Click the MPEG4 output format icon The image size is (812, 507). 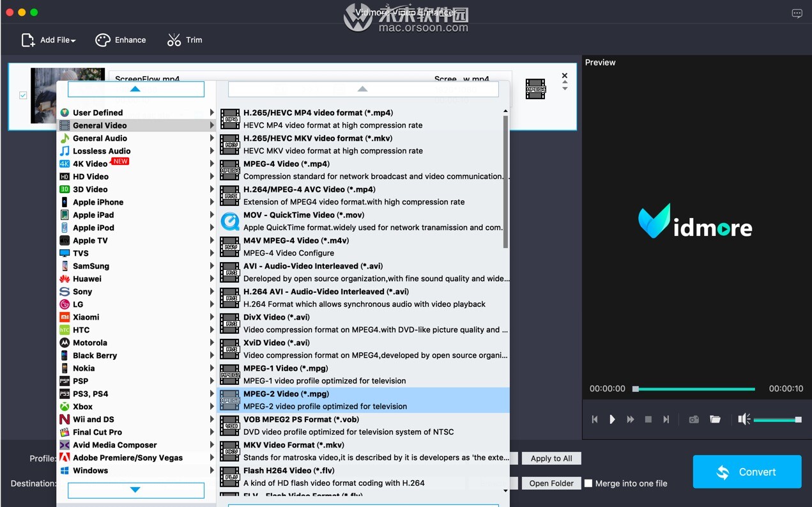tap(535, 89)
